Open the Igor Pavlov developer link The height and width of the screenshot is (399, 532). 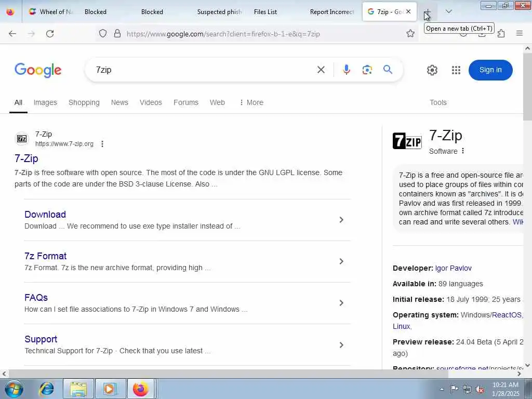[453, 268]
